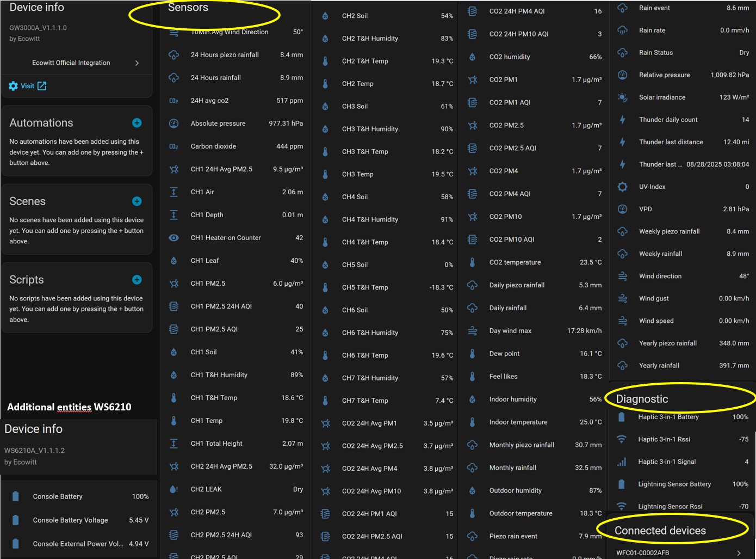756x559 pixels.
Task: Open the Rain Status sensor row
Action: click(683, 53)
